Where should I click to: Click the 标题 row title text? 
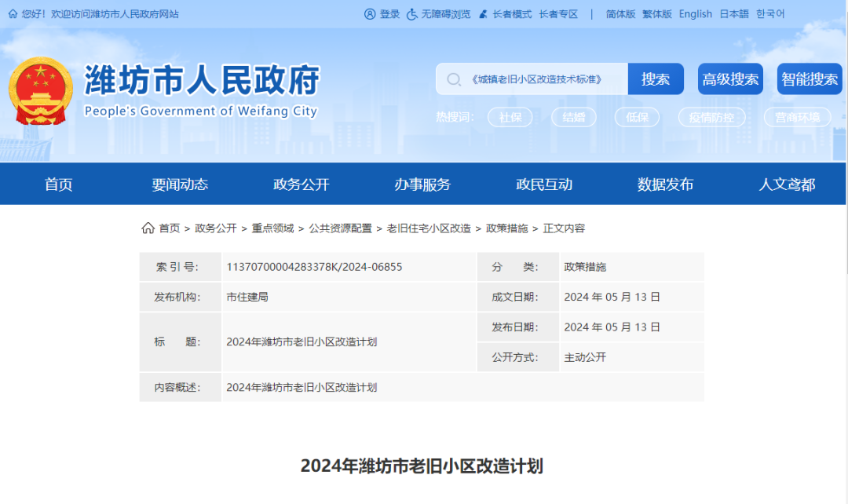(x=302, y=341)
